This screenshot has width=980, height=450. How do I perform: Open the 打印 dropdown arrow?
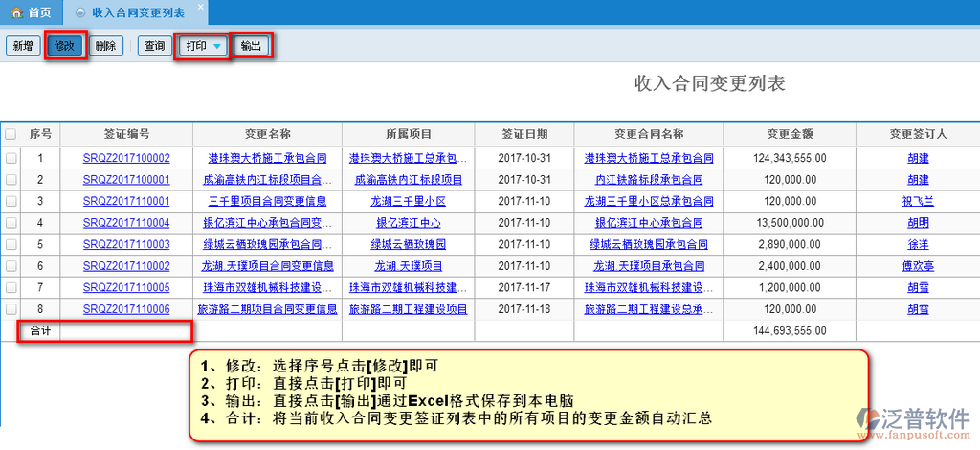pyautogui.click(x=217, y=46)
